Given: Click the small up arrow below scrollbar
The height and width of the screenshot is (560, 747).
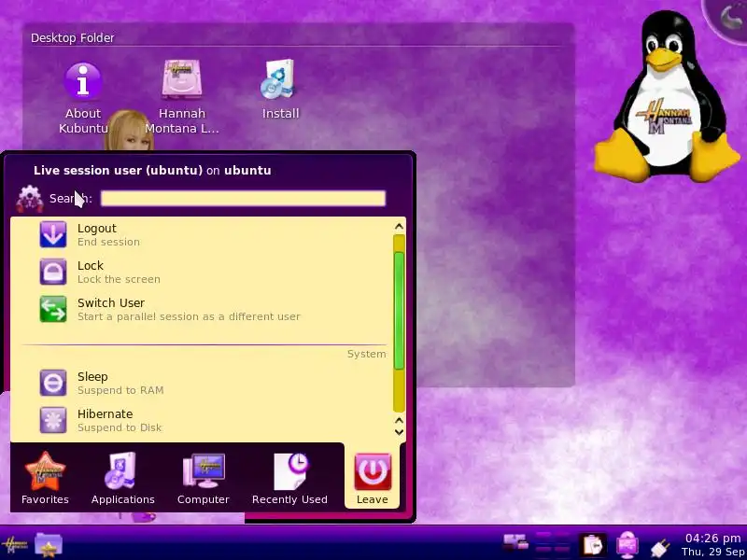Looking at the screenshot, I should 400,421.
